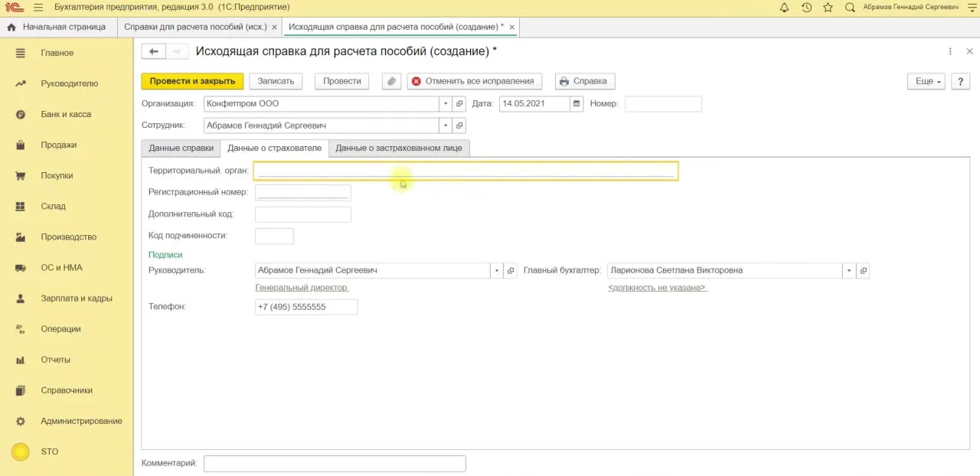
Task: Open the Еще actions menu
Action: click(x=926, y=81)
